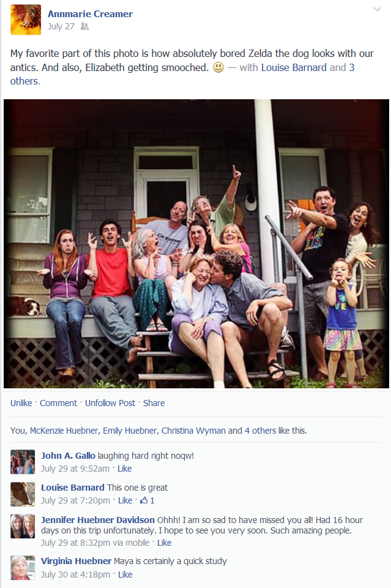The width and height of the screenshot is (391, 588).
Task: Open John A. Gallo's profile thumbnail
Action: pyautogui.click(x=23, y=462)
